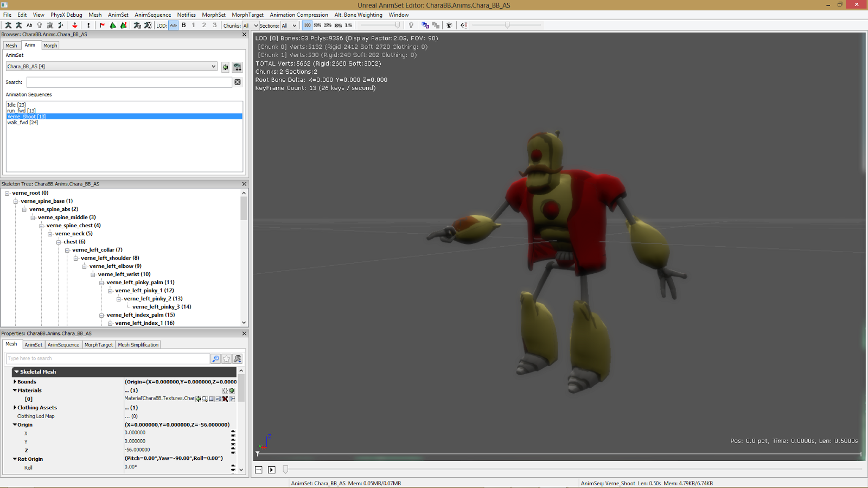Open the AnimSequence menu
This screenshot has height=488, width=868.
tap(152, 15)
